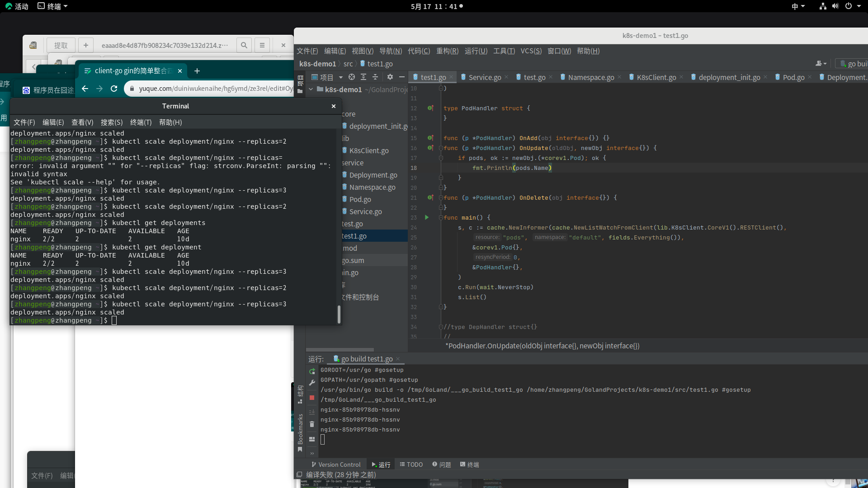Click gutter marker beside OnDelete line 21
Viewport: 868px width, 488px height.
pos(430,197)
